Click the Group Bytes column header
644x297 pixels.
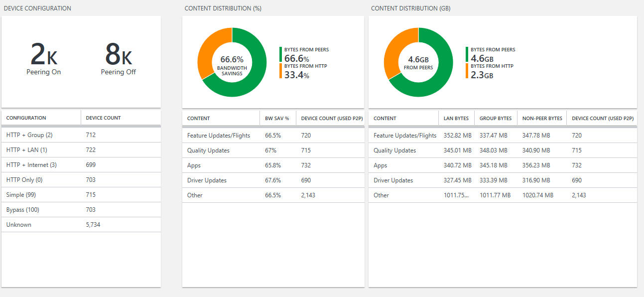[495, 119]
